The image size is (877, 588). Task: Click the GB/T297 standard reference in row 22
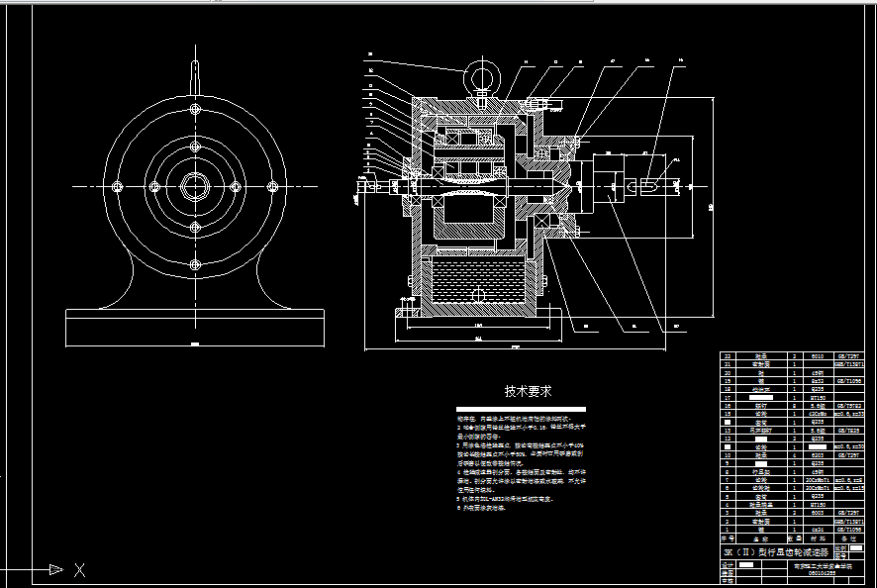849,355
